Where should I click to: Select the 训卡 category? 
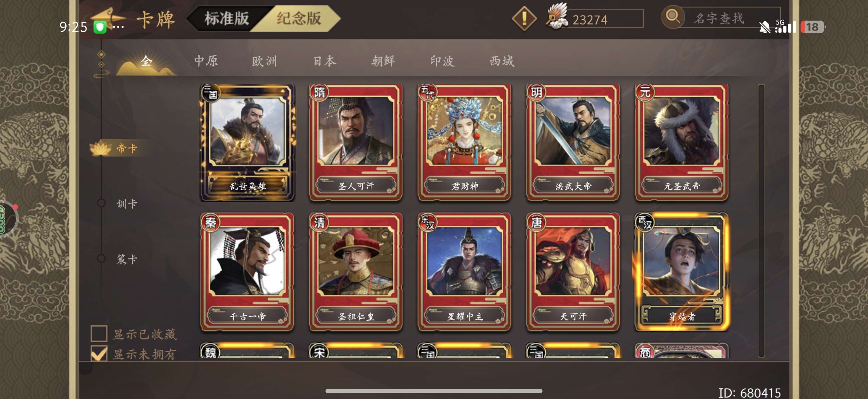click(127, 203)
